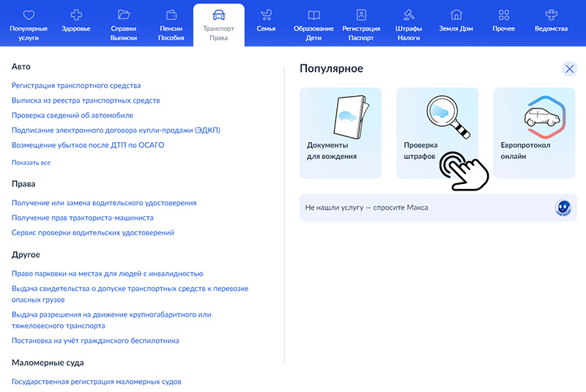Switch to the Здоровье tab label
Screen dimensions: 586x392
pos(76,29)
